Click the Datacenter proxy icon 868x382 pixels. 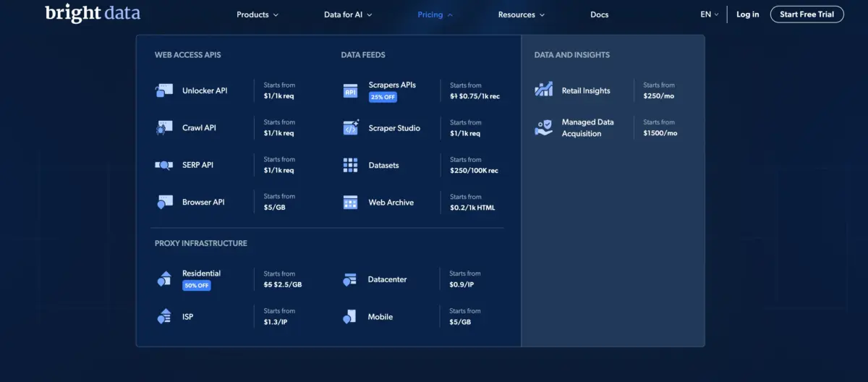[350, 279]
